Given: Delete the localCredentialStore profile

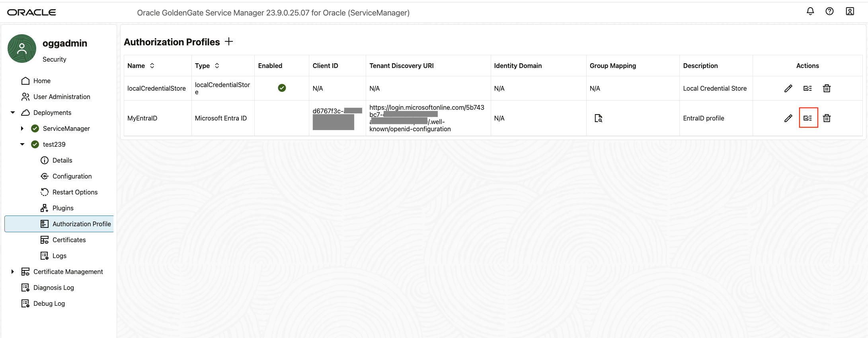Looking at the screenshot, I should coord(827,88).
